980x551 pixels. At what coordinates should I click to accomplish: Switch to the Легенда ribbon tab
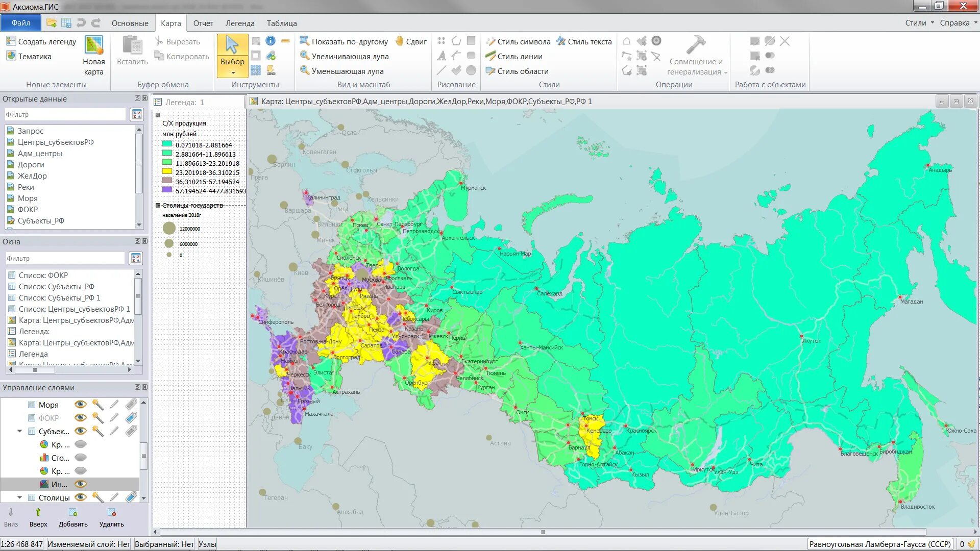point(240,23)
